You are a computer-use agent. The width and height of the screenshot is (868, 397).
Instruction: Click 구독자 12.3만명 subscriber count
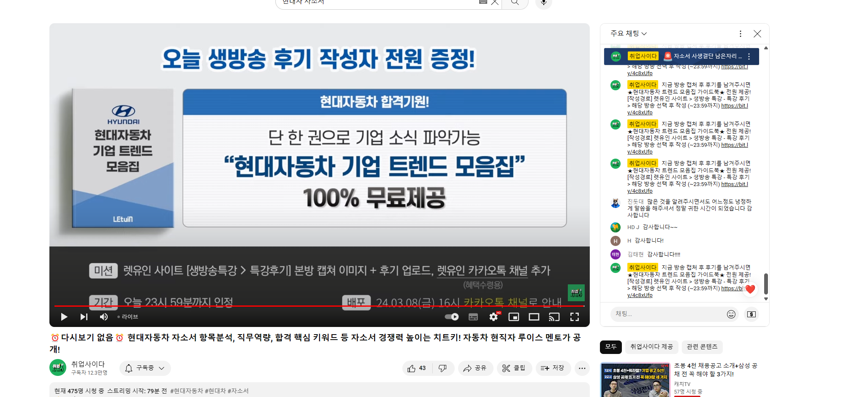[x=89, y=373]
